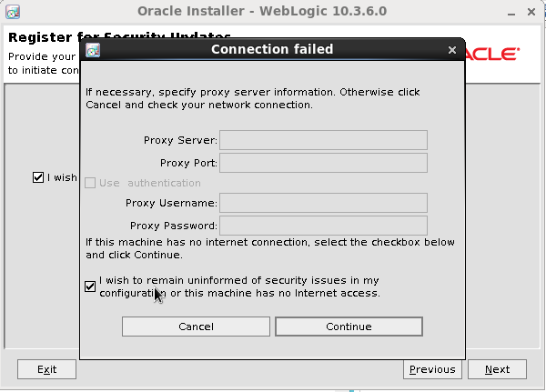
Task: Focus the Proxy Server field
Action: tap(323, 140)
